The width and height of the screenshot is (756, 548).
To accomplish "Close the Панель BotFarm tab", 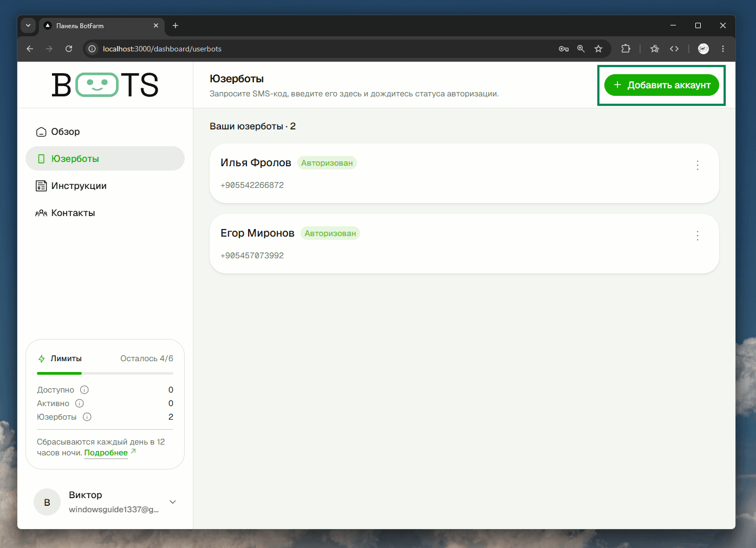I will (x=156, y=25).
